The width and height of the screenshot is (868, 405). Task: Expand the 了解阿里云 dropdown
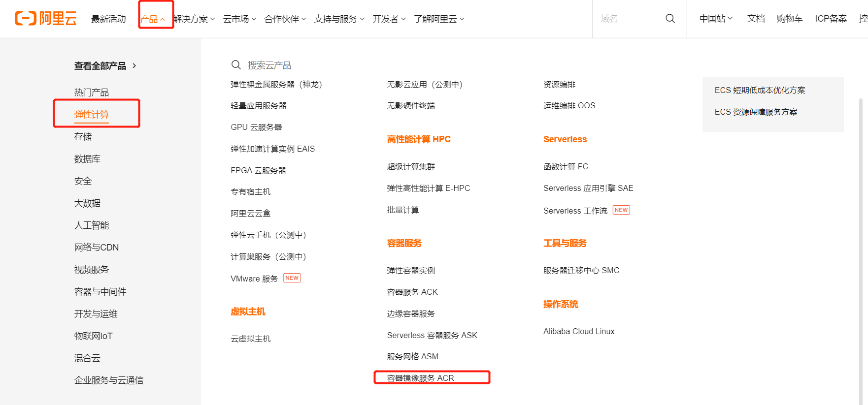click(x=439, y=19)
